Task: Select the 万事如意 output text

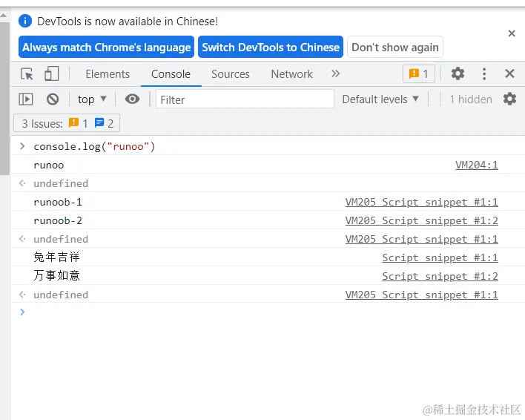Action: pyautogui.click(x=56, y=275)
